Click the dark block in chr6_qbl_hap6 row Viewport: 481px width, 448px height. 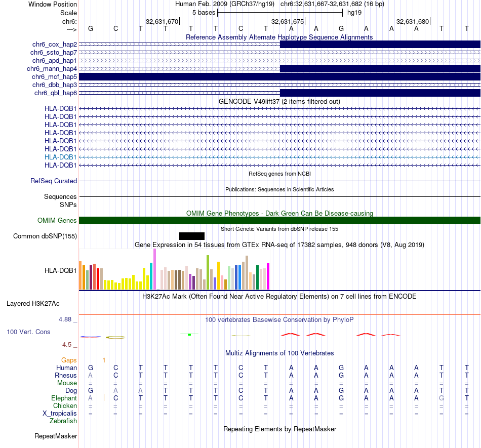380,93
